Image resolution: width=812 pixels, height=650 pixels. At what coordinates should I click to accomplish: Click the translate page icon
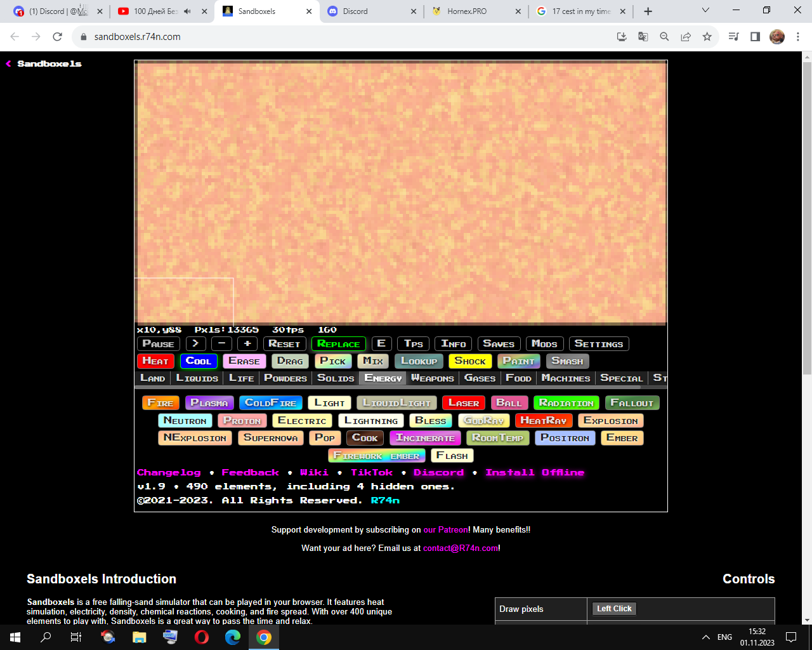pyautogui.click(x=643, y=37)
